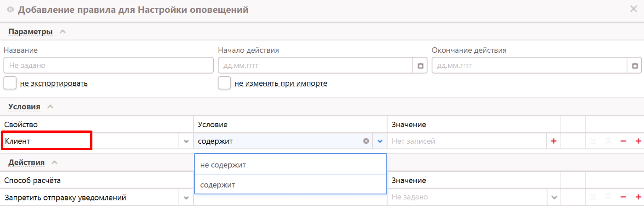Enable the 'не экспортировать' checkbox
Viewport: 644px width, 210px height.
[10, 83]
